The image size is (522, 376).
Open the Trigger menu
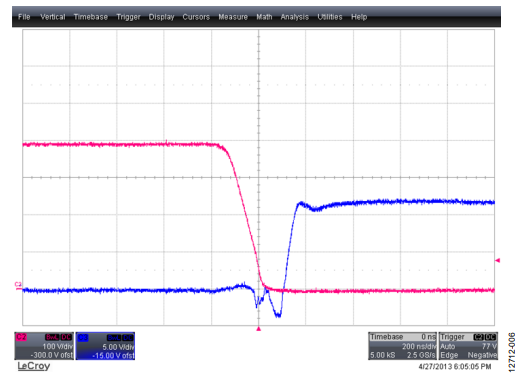coord(128,17)
